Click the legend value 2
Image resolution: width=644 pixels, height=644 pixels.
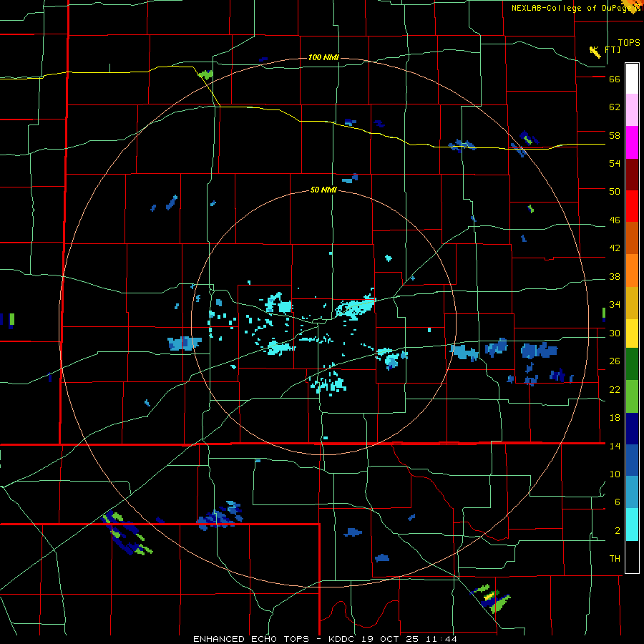coord(618,531)
